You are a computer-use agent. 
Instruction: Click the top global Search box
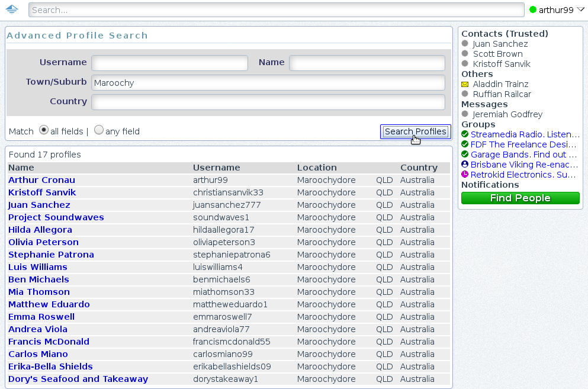point(276,10)
